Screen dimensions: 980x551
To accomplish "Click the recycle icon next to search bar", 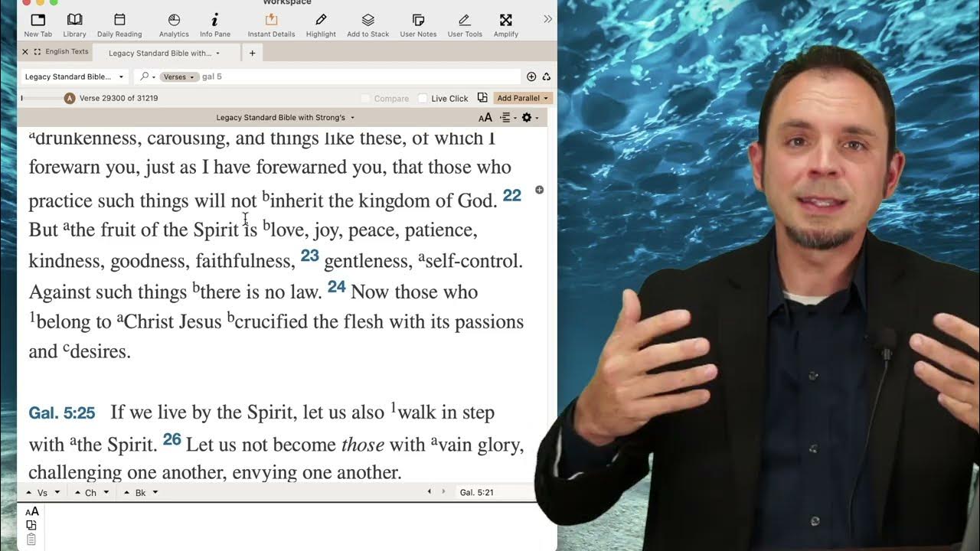I will pos(546,77).
